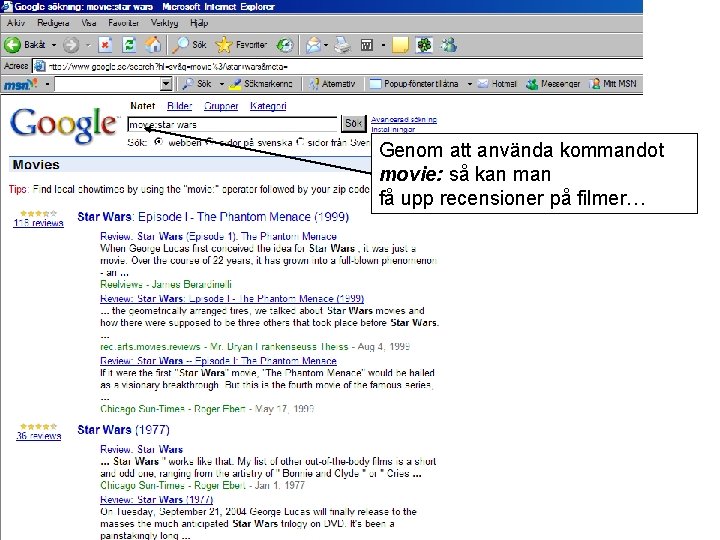The width and height of the screenshot is (720, 540).
Task: Open the Hjälp menu
Action: pyautogui.click(x=199, y=23)
